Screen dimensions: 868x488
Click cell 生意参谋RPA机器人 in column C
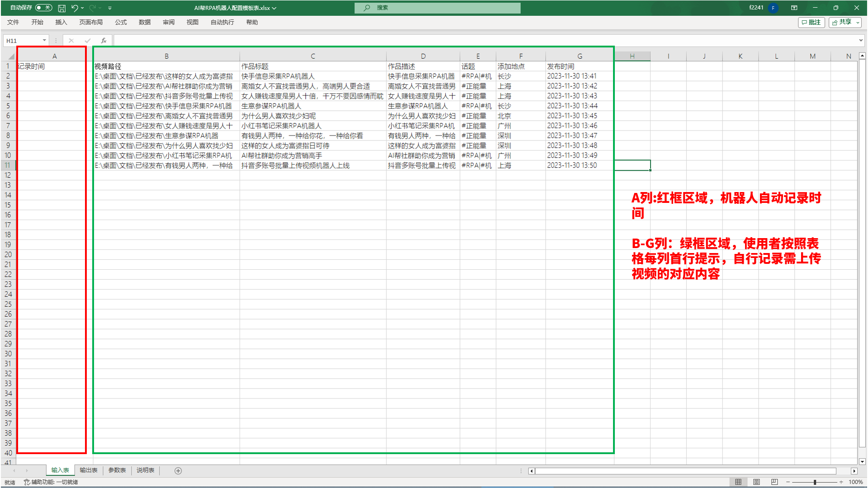(x=313, y=106)
